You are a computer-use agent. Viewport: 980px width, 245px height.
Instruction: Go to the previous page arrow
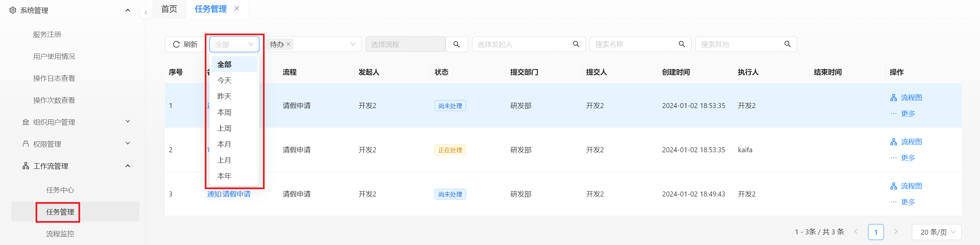coord(856,231)
